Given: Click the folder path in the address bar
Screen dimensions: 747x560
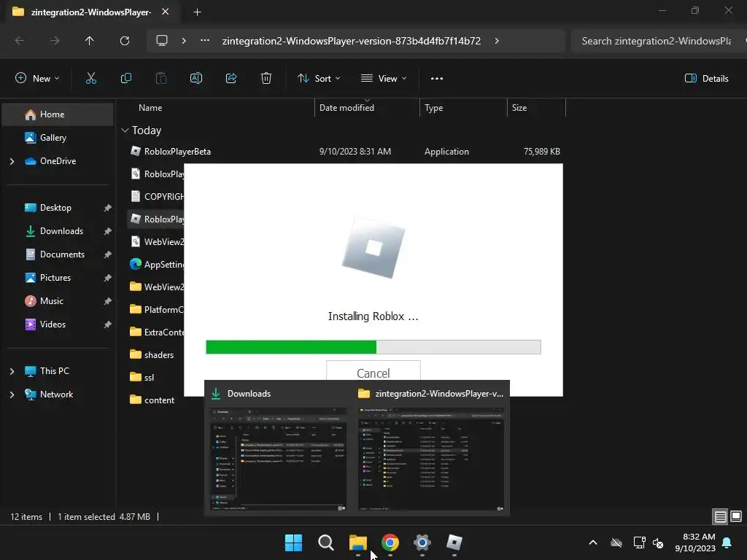Looking at the screenshot, I should point(352,41).
